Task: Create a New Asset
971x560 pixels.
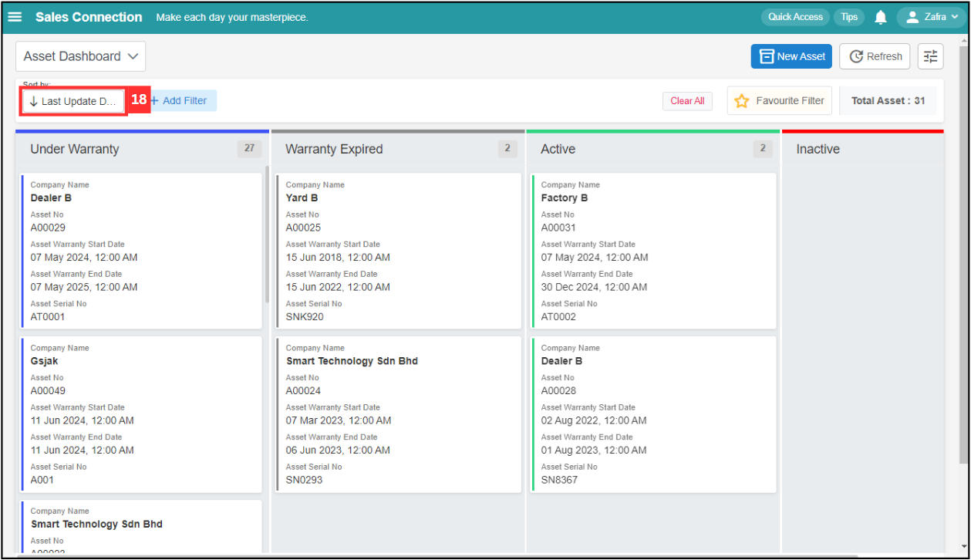Action: (791, 56)
